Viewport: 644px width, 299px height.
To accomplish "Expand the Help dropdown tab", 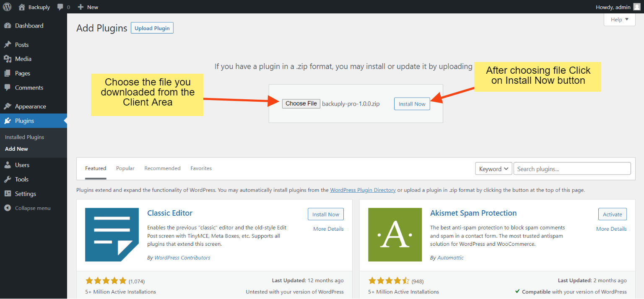I will point(619,20).
